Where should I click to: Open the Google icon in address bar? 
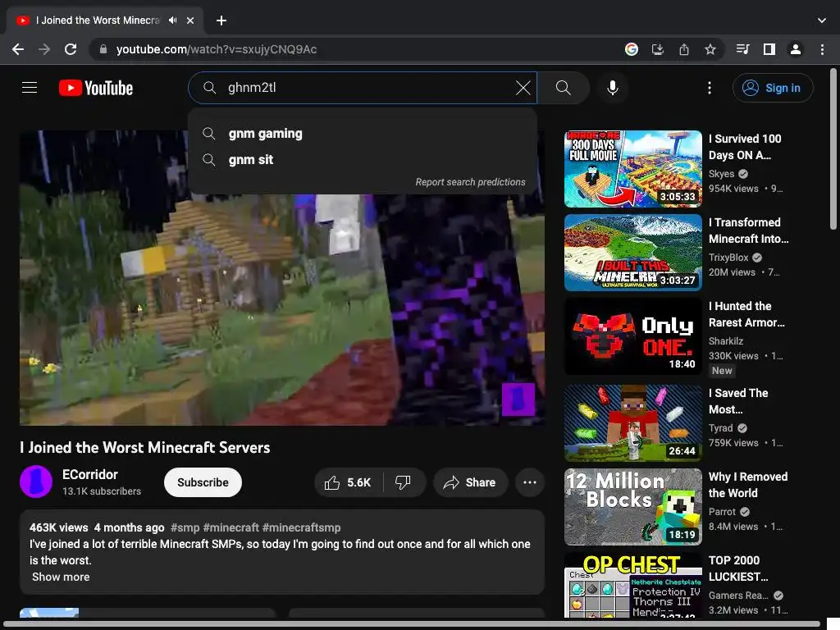coord(632,49)
